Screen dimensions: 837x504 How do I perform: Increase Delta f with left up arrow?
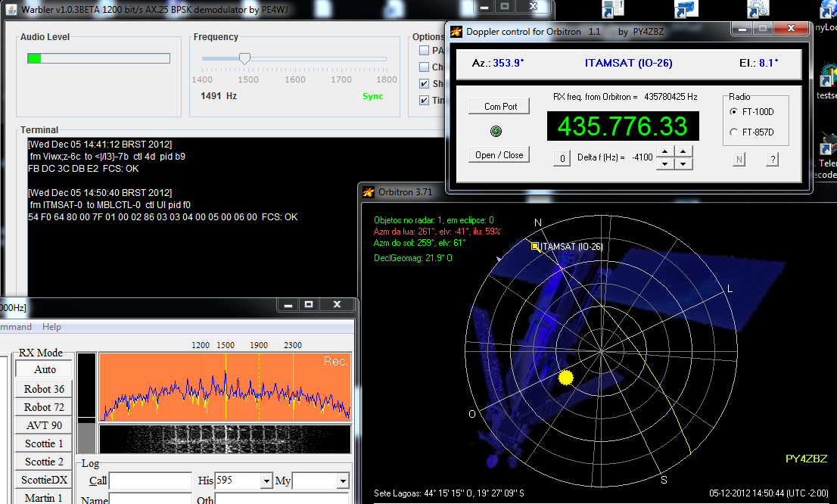pyautogui.click(x=664, y=152)
